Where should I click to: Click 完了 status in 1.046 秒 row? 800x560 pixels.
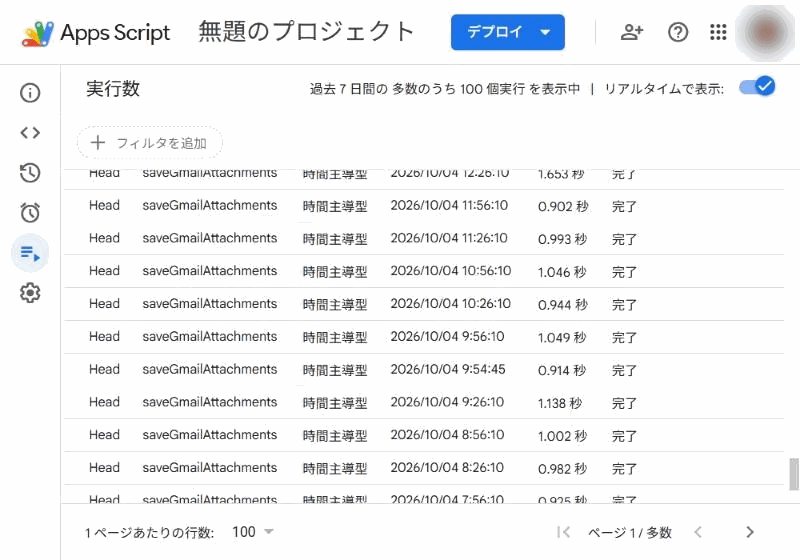pyautogui.click(x=624, y=272)
